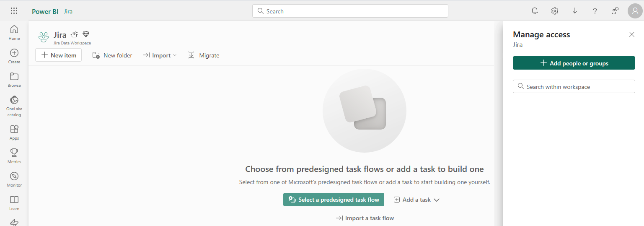Open the Apps section in sidebar
Screen dimensions: 644x226
point(14,132)
